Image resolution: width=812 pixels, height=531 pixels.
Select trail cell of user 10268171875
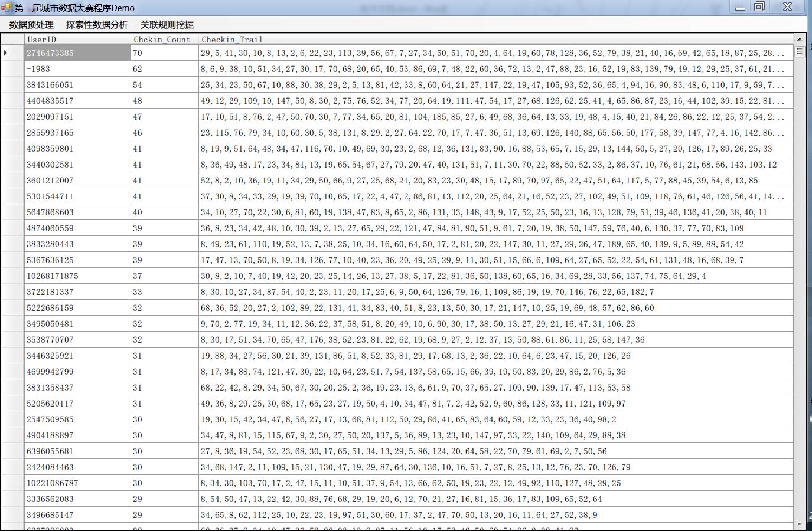(496, 276)
